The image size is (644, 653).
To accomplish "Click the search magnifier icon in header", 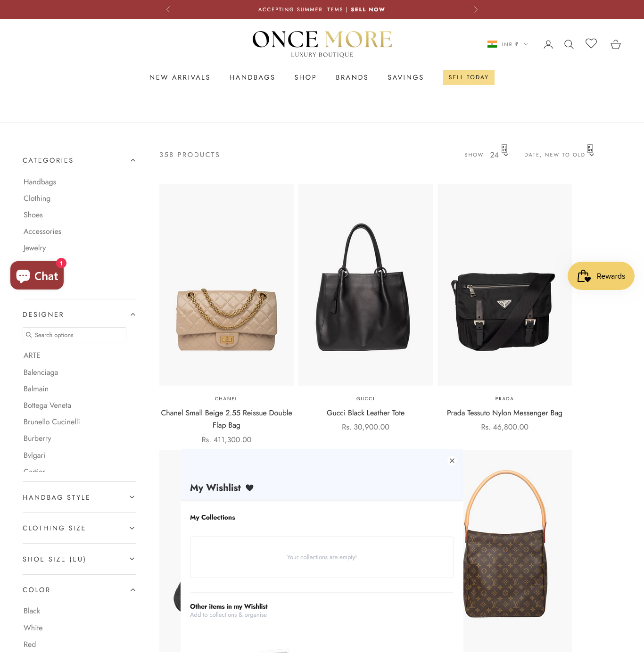I will pos(569,44).
